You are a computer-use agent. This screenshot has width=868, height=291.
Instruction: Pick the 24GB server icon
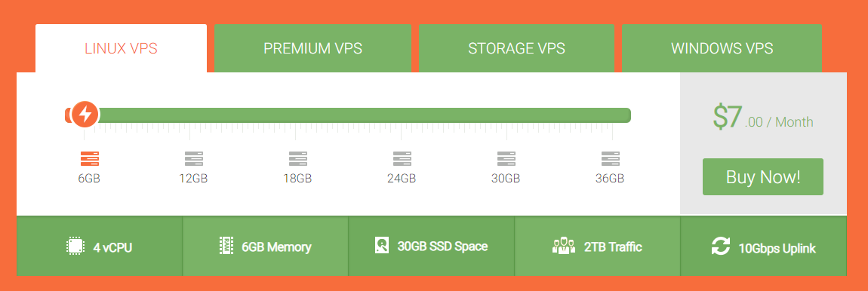click(x=402, y=159)
